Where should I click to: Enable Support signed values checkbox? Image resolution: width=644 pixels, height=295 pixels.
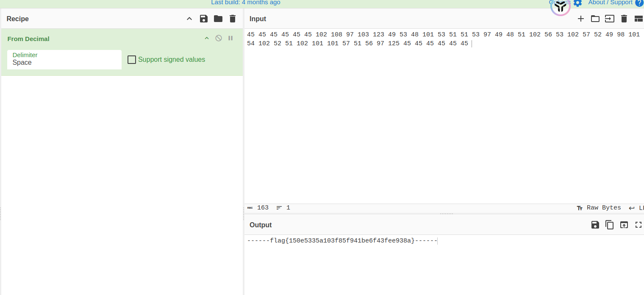[132, 60]
